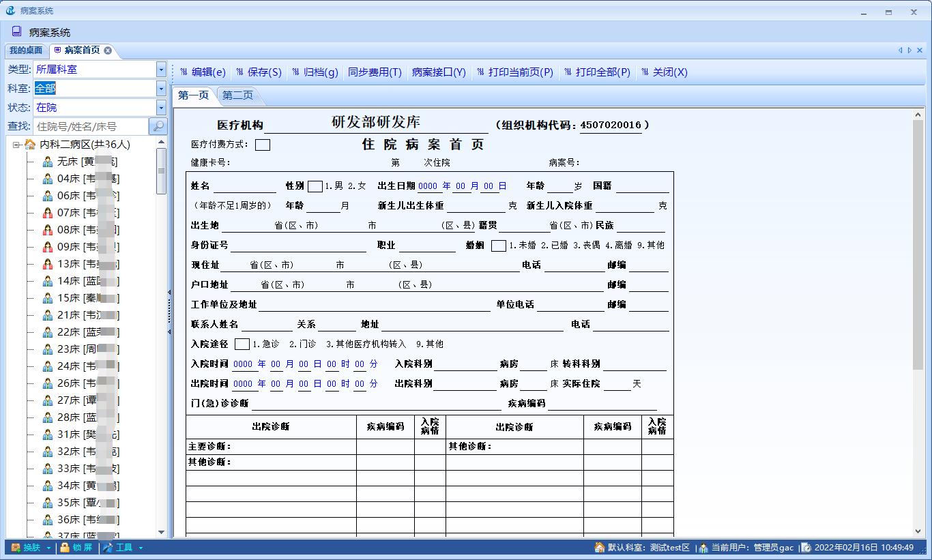This screenshot has width=932, height=560.
Task: Click the patient icon for 无床
Action: (x=48, y=162)
